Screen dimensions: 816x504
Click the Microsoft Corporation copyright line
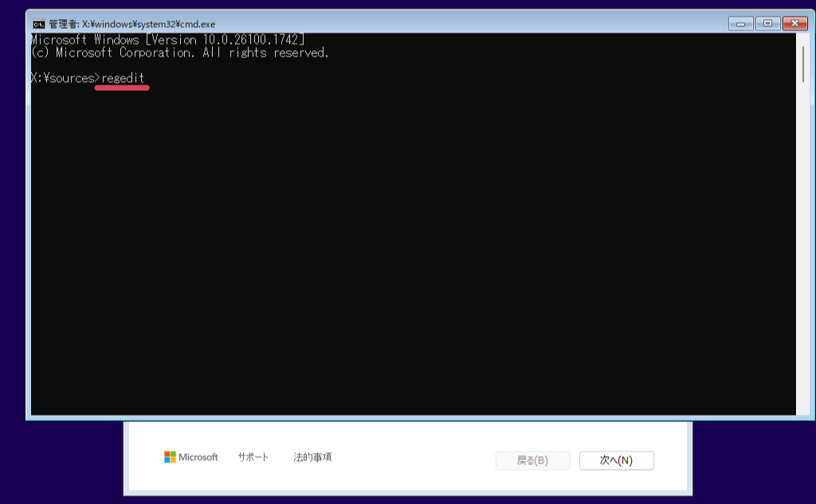(180, 53)
